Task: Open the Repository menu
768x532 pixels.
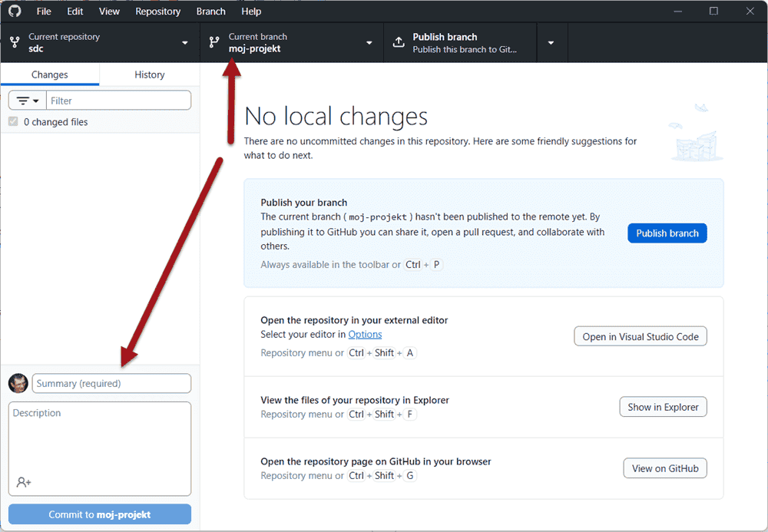Action: (x=157, y=12)
